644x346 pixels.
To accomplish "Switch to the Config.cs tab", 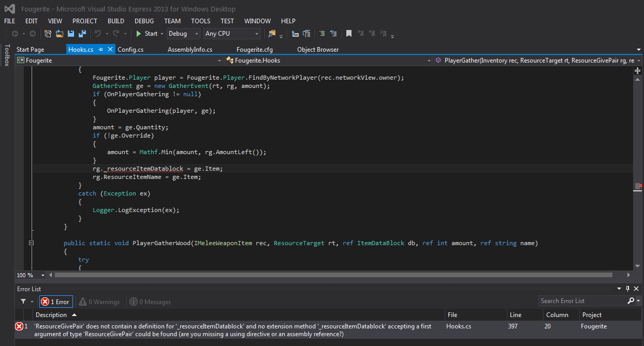I will tap(130, 50).
